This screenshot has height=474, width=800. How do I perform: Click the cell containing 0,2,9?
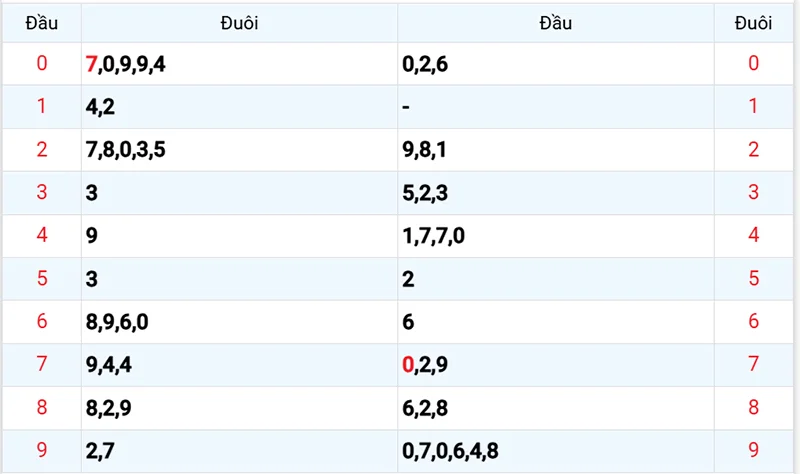[x=555, y=365]
